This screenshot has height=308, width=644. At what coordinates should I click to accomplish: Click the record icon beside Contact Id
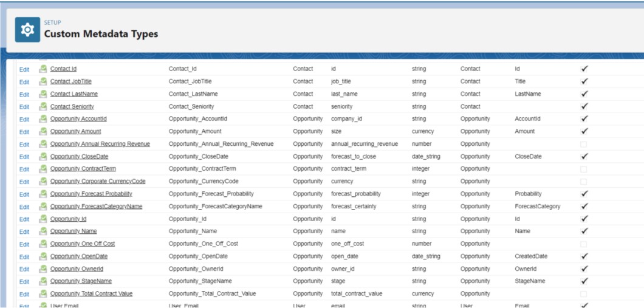pyautogui.click(x=43, y=69)
